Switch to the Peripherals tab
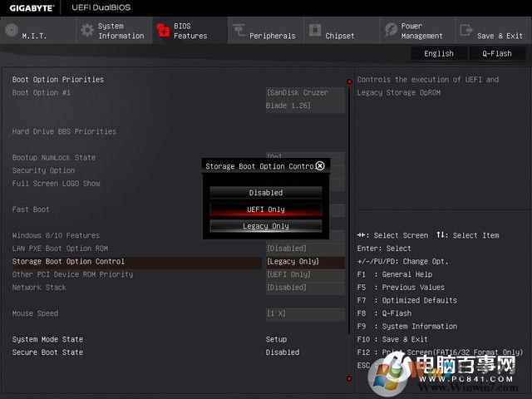Screen dimensions: 532x399 click(272, 36)
